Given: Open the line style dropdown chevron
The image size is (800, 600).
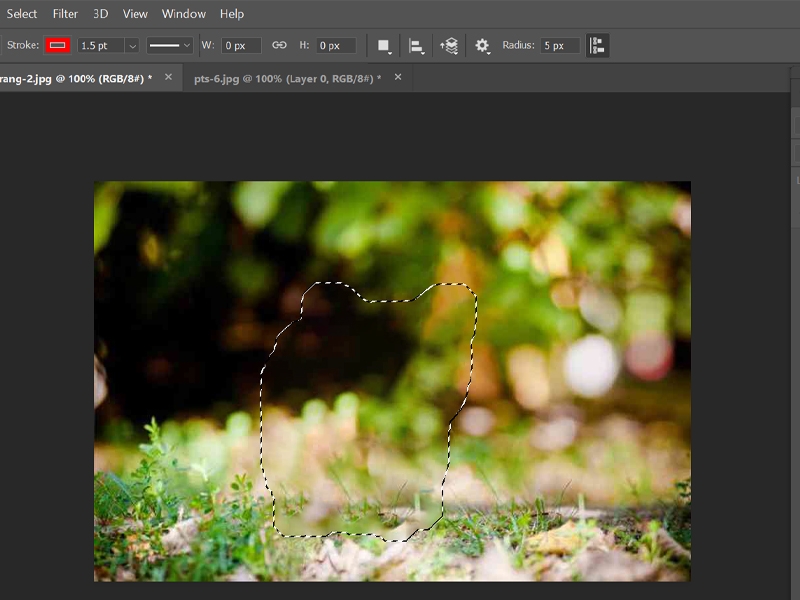Looking at the screenshot, I should click(x=187, y=44).
